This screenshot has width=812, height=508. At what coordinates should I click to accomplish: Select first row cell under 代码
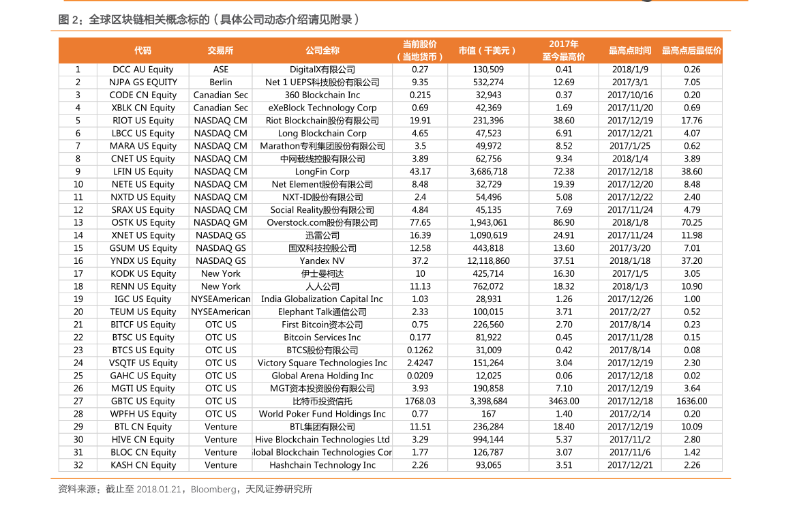(x=142, y=70)
